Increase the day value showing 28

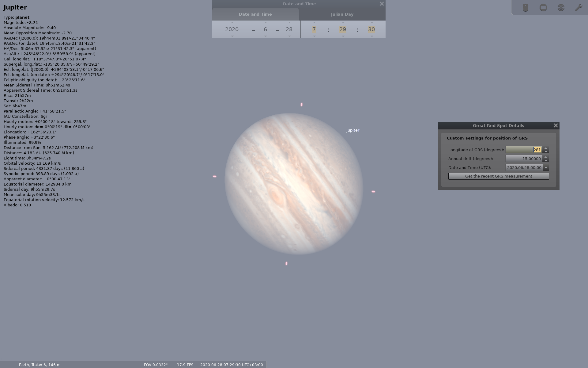click(x=289, y=22)
